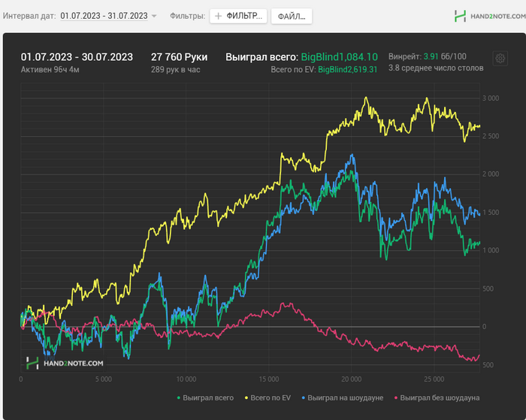Click the 1 500 y-axis label

491,213
